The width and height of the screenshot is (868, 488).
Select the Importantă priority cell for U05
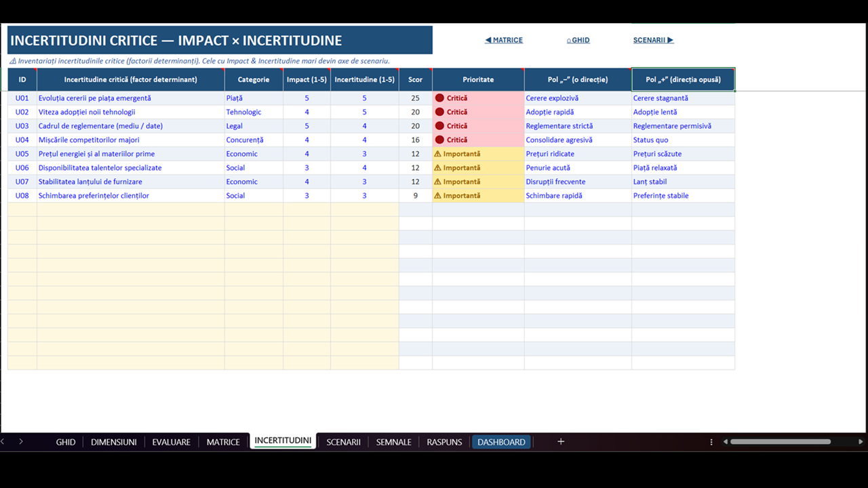pos(478,154)
